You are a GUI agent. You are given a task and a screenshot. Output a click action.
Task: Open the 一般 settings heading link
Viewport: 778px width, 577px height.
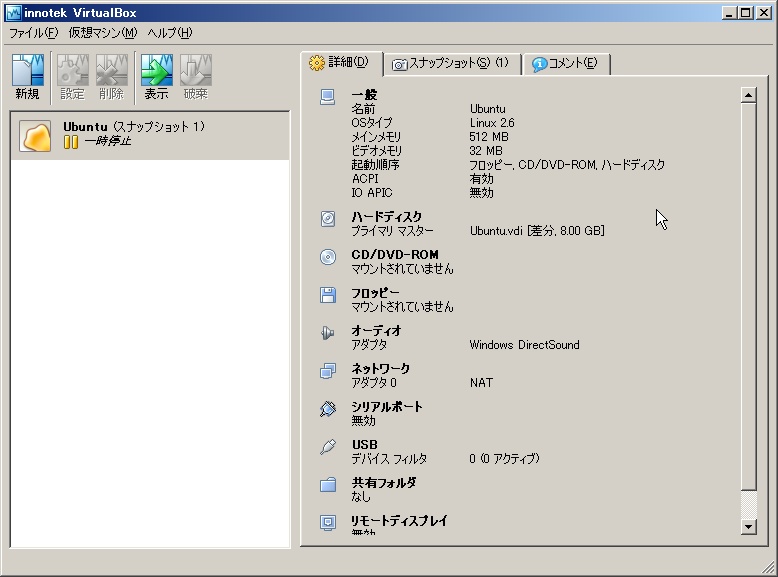364,94
